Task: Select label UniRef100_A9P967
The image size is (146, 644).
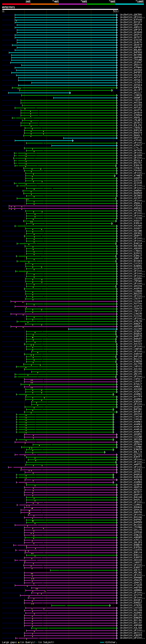Action: tap(131, 48)
